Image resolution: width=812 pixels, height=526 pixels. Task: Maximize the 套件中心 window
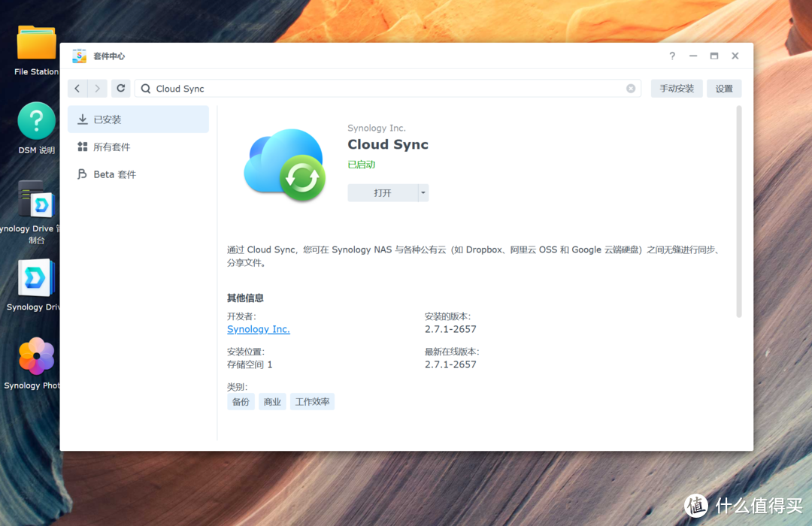tap(714, 56)
